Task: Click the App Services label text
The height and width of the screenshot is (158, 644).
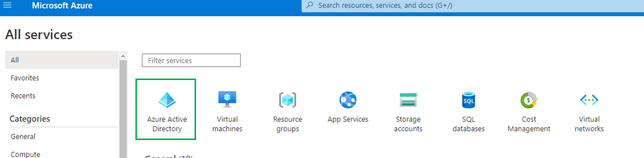Action: pyautogui.click(x=348, y=119)
